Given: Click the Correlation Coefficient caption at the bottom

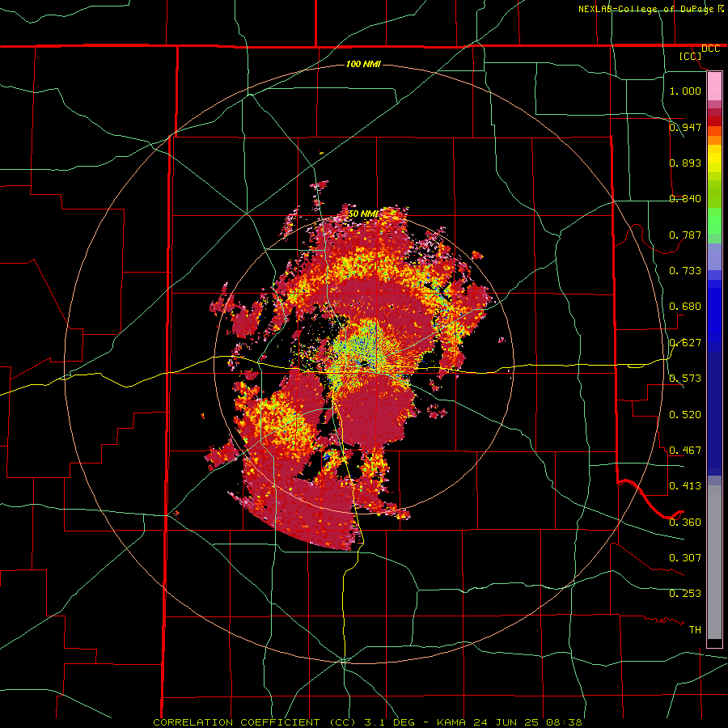Looking at the screenshot, I should pos(367,722).
